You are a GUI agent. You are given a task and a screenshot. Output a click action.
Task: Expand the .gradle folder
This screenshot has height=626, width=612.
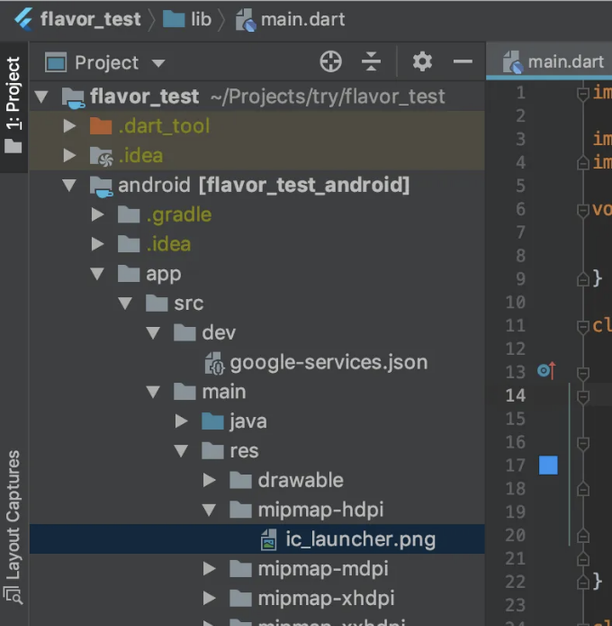tap(97, 215)
